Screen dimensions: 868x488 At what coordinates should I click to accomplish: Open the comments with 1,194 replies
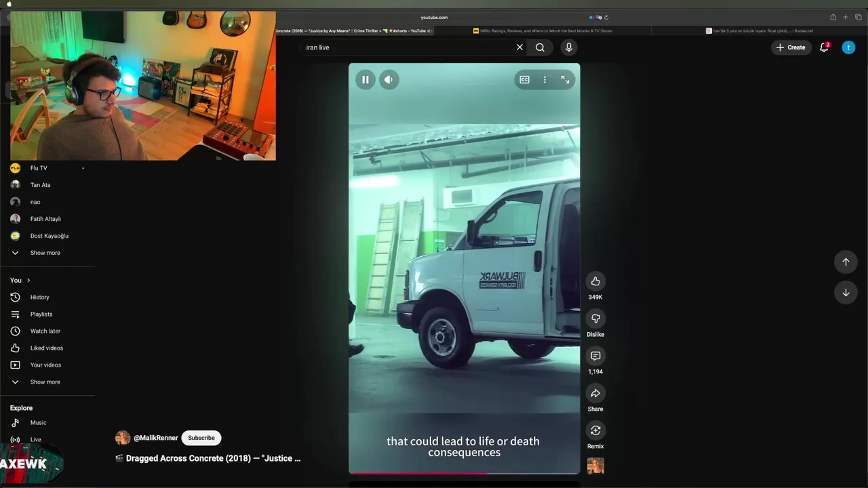595,356
